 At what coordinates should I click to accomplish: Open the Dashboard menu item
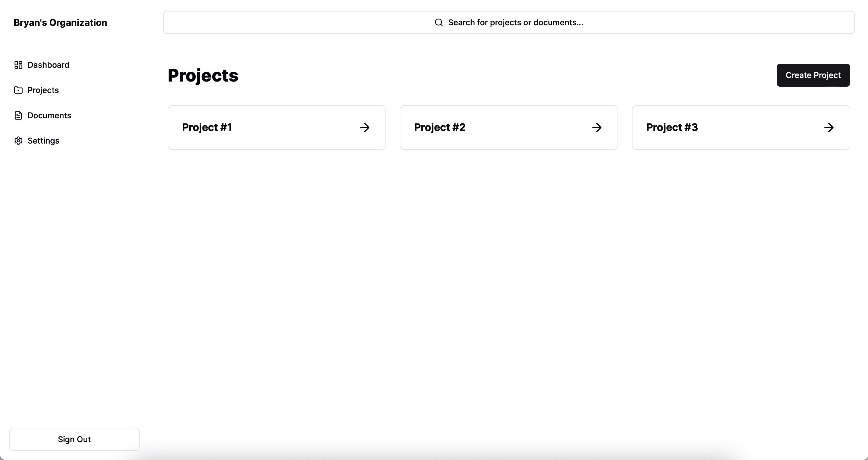pyautogui.click(x=48, y=65)
